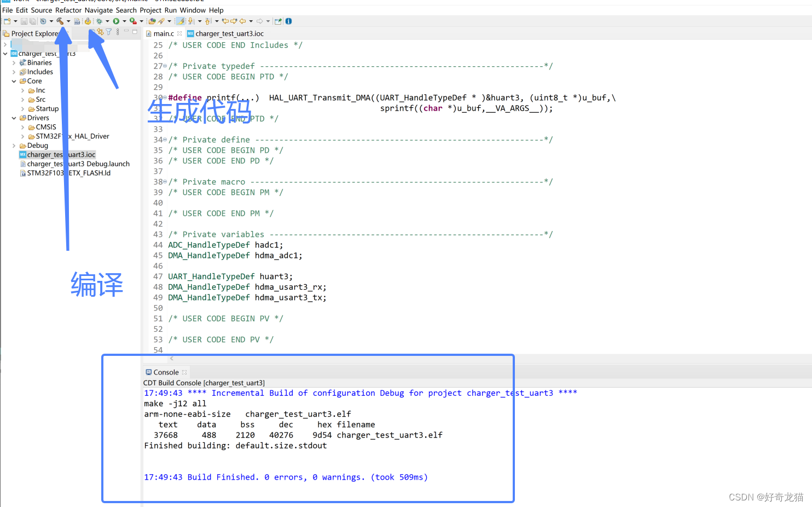The image size is (812, 507).
Task: Maximize the Project Explorer panel
Action: point(135,32)
